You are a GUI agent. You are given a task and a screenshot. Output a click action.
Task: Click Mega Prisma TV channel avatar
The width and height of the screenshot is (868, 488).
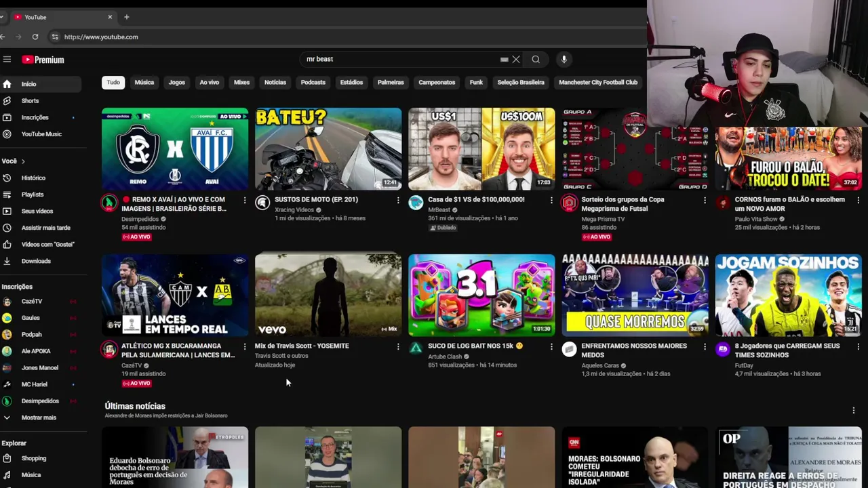click(569, 203)
